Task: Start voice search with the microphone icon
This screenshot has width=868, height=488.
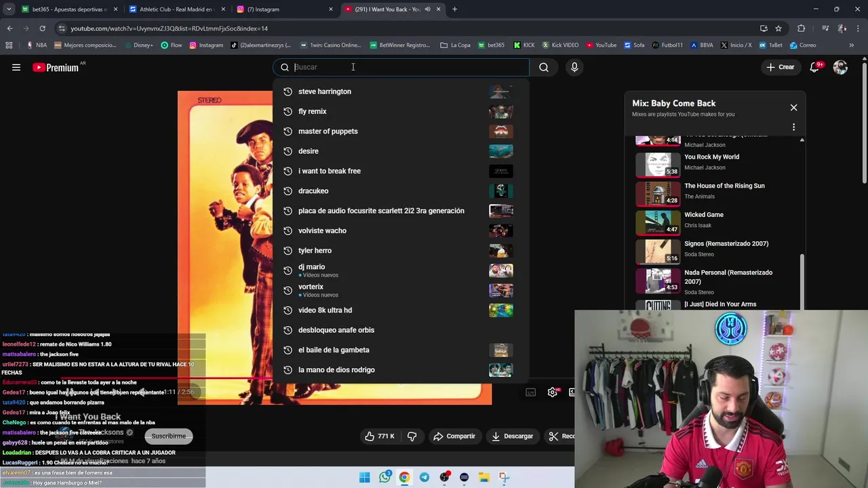Action: click(x=574, y=67)
